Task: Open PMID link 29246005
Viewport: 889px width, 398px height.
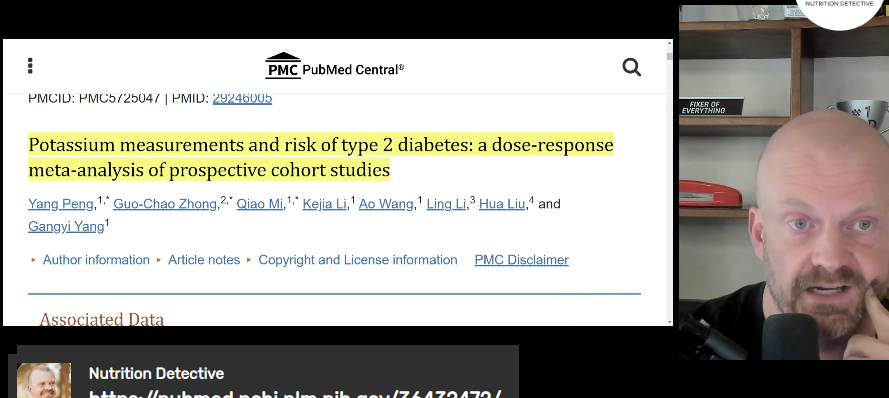Action: (242, 98)
